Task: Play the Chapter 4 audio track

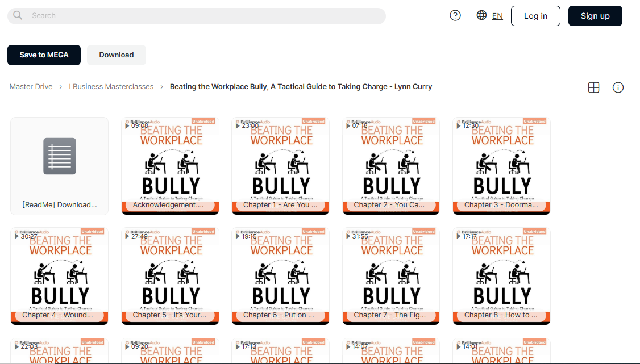Action: point(16,236)
